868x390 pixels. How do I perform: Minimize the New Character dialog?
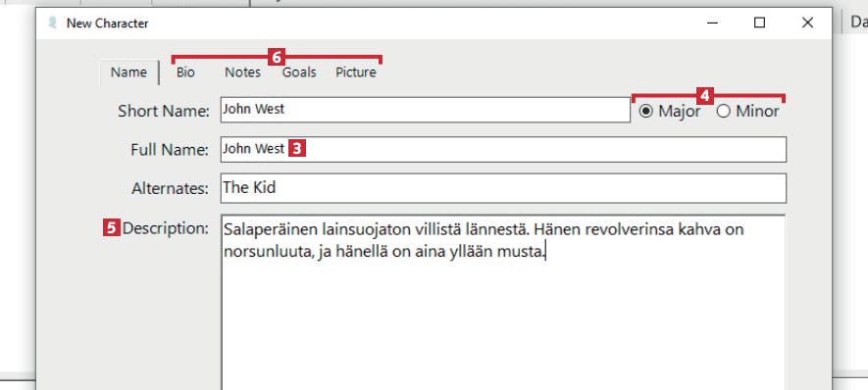[x=713, y=23]
